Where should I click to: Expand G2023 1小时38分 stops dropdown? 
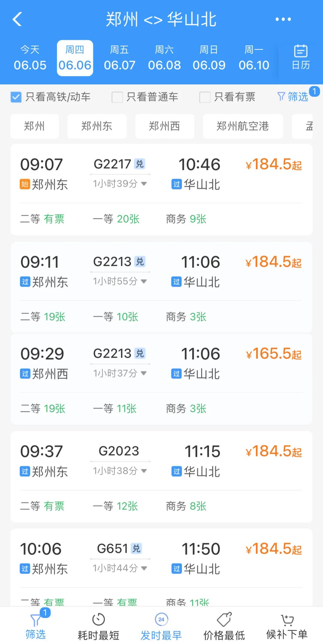point(144,471)
